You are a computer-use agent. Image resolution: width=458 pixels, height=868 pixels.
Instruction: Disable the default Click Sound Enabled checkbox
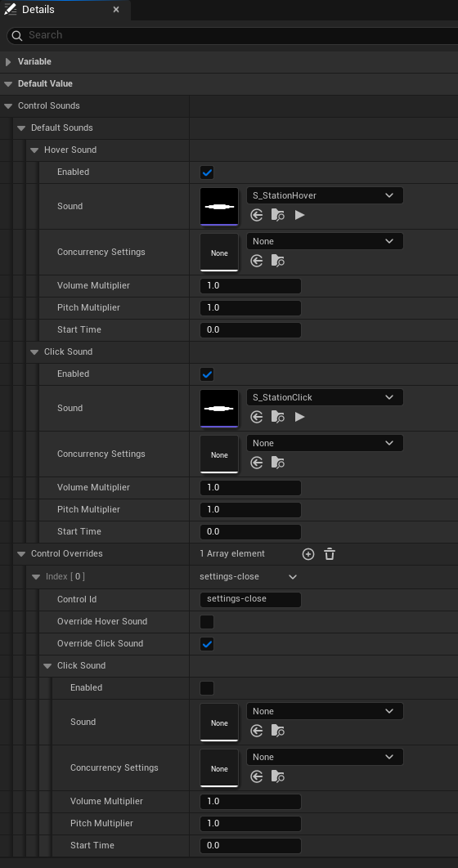coord(207,374)
